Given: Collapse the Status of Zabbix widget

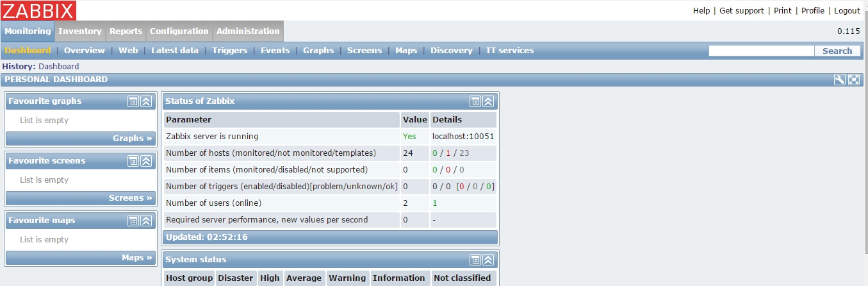Looking at the screenshot, I should coord(487,101).
